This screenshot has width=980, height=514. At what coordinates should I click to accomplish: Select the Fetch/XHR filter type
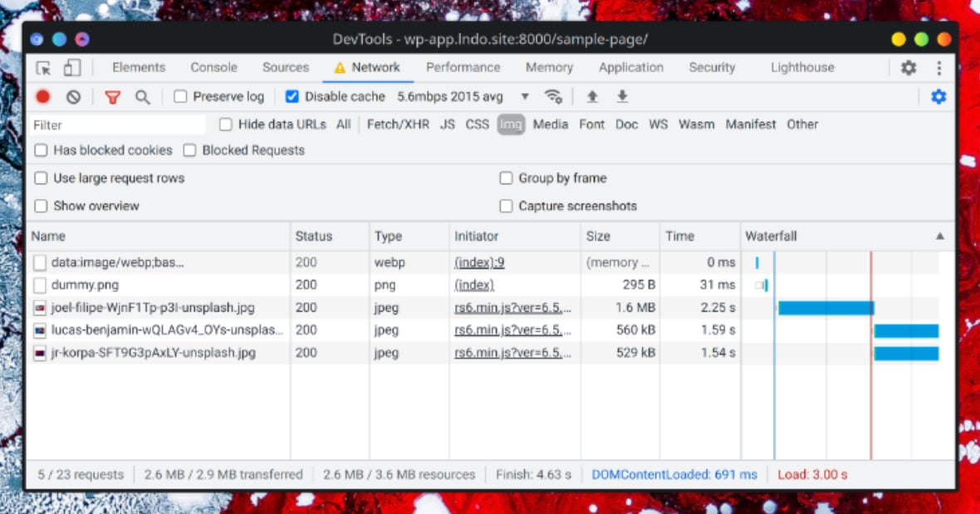(398, 125)
